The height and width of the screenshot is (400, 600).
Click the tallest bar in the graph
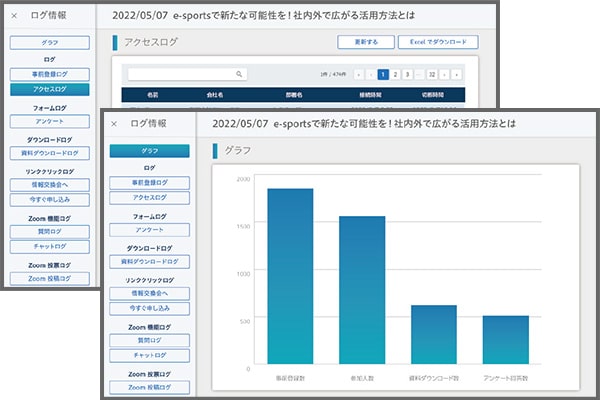[x=290, y=275]
